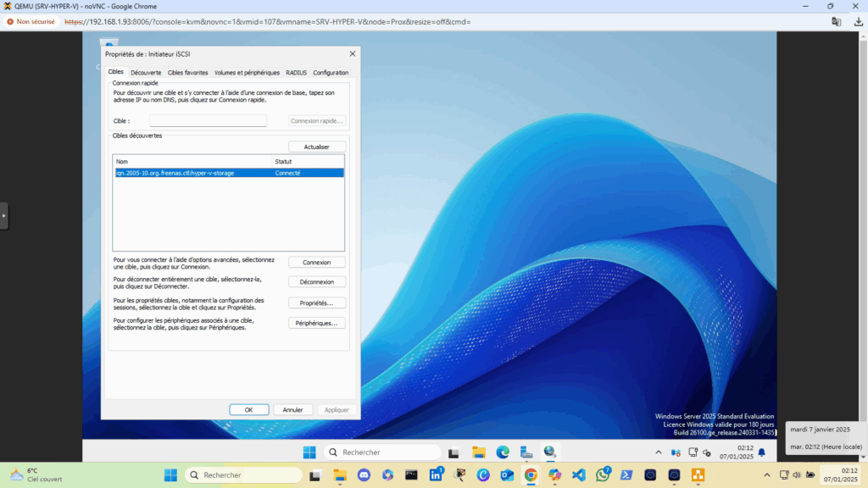Image resolution: width=868 pixels, height=488 pixels.
Task: Open File Explorer in VM taskbar
Action: point(479,452)
